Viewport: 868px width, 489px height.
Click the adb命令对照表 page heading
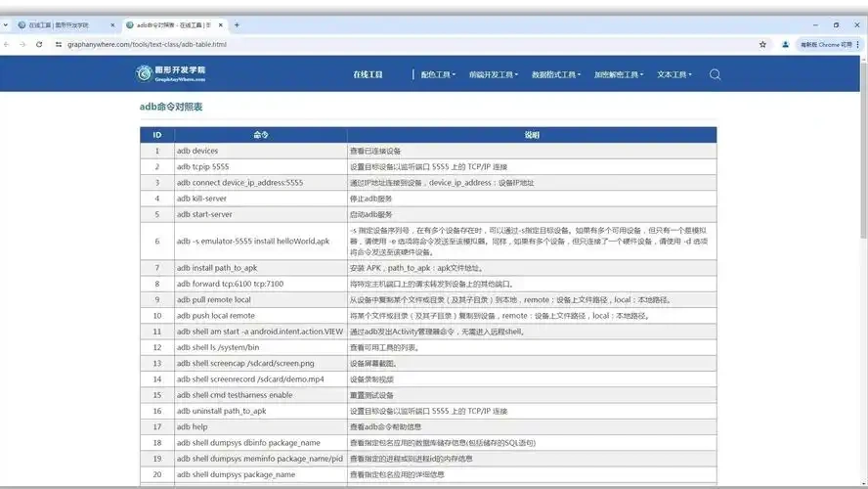[x=170, y=107]
